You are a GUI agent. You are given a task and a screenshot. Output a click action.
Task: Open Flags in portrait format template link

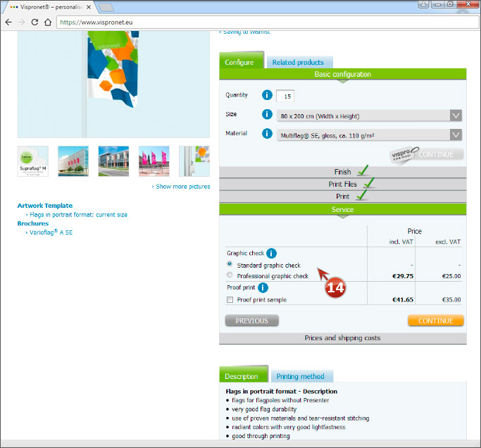tap(77, 215)
